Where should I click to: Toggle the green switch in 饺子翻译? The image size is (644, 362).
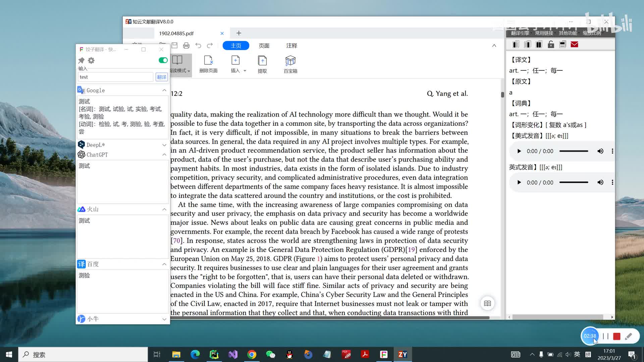pyautogui.click(x=163, y=60)
